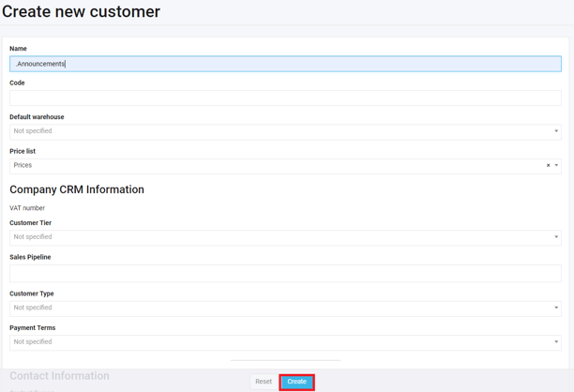Open the Customer Type selection field

[x=281, y=308]
